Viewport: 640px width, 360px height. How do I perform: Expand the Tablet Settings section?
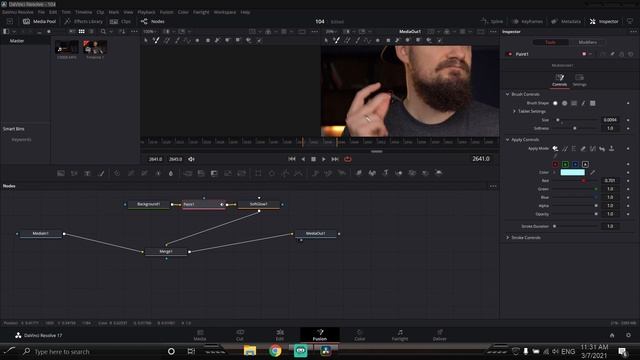514,111
